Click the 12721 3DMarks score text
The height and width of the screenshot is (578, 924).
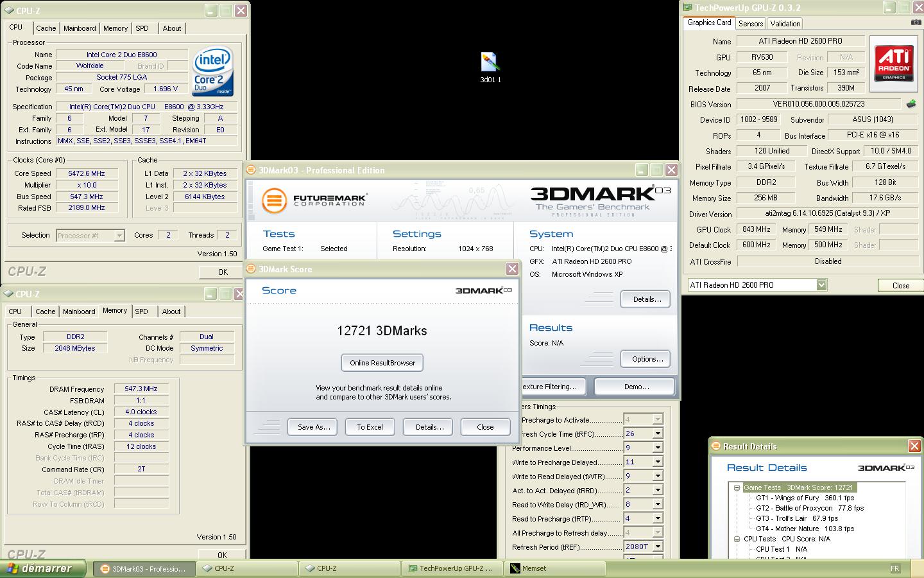coord(382,331)
